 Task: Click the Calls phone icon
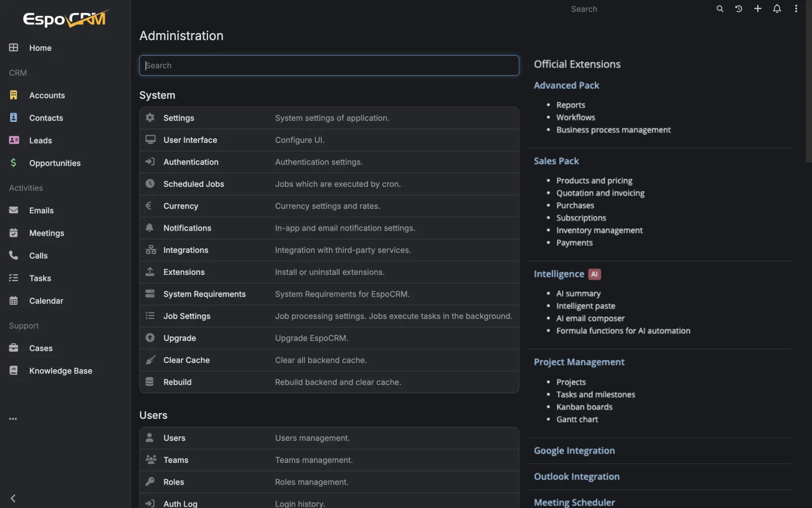click(14, 255)
